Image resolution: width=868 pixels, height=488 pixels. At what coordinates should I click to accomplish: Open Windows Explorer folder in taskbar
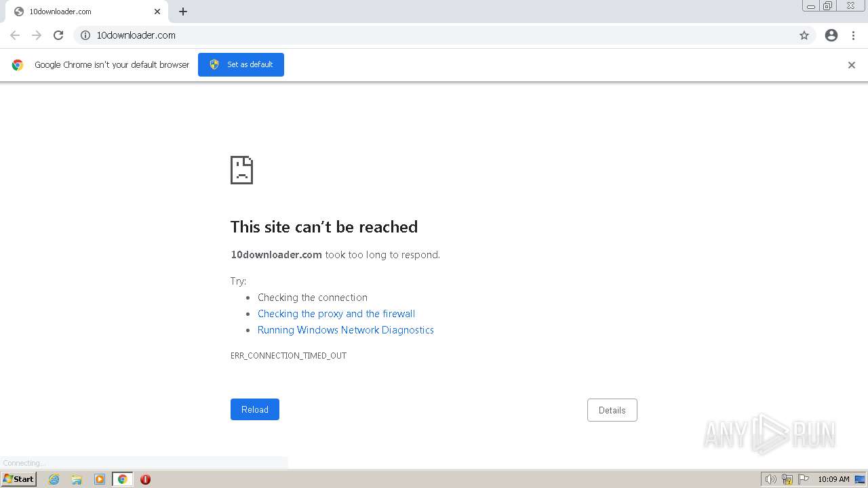(x=77, y=479)
